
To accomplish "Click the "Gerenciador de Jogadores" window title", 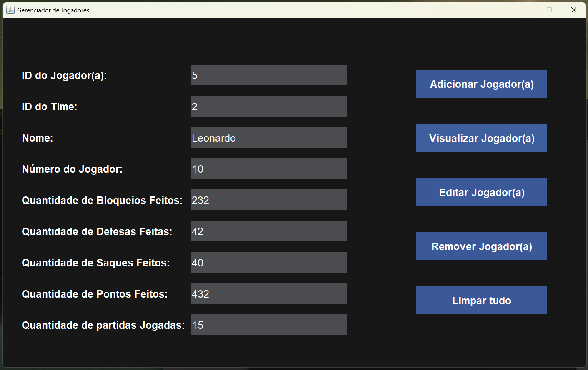I will tap(53, 10).
